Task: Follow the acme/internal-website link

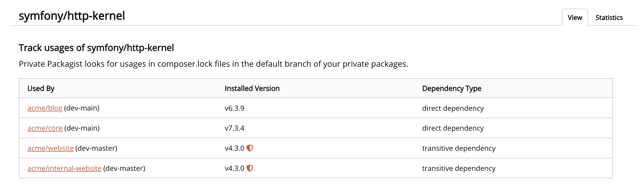Action: click(64, 168)
